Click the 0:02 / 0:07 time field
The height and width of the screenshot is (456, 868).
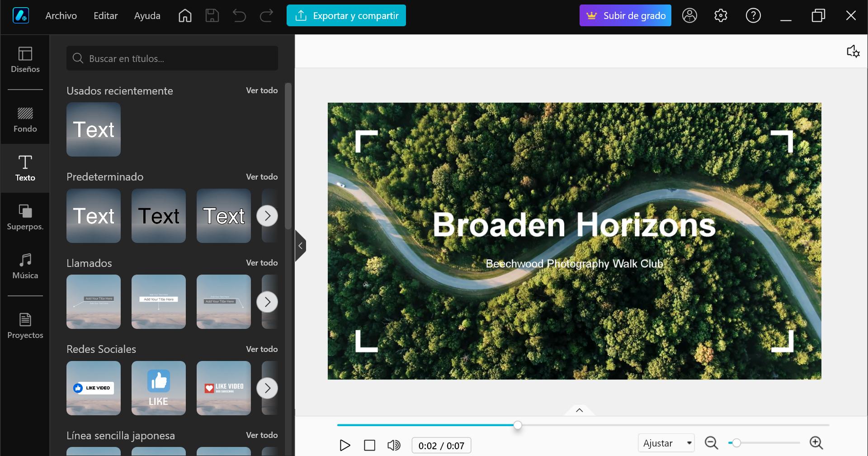(441, 446)
